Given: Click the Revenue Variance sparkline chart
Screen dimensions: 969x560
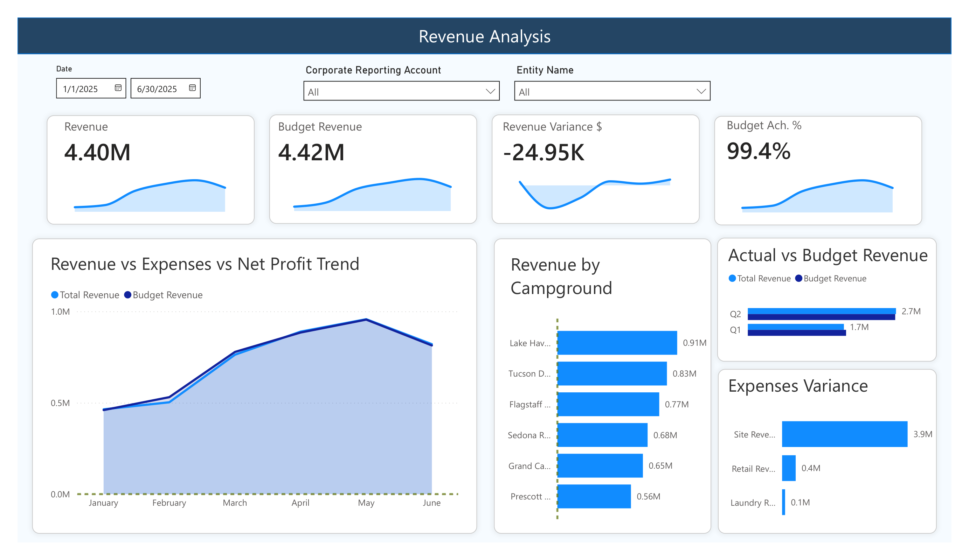Looking at the screenshot, I should 595,194.
